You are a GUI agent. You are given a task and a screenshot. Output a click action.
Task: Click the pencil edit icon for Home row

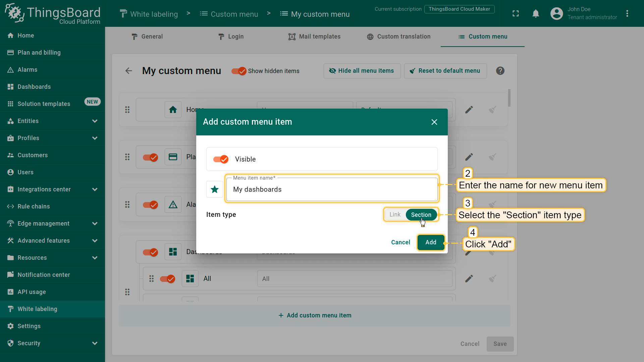[x=469, y=110]
